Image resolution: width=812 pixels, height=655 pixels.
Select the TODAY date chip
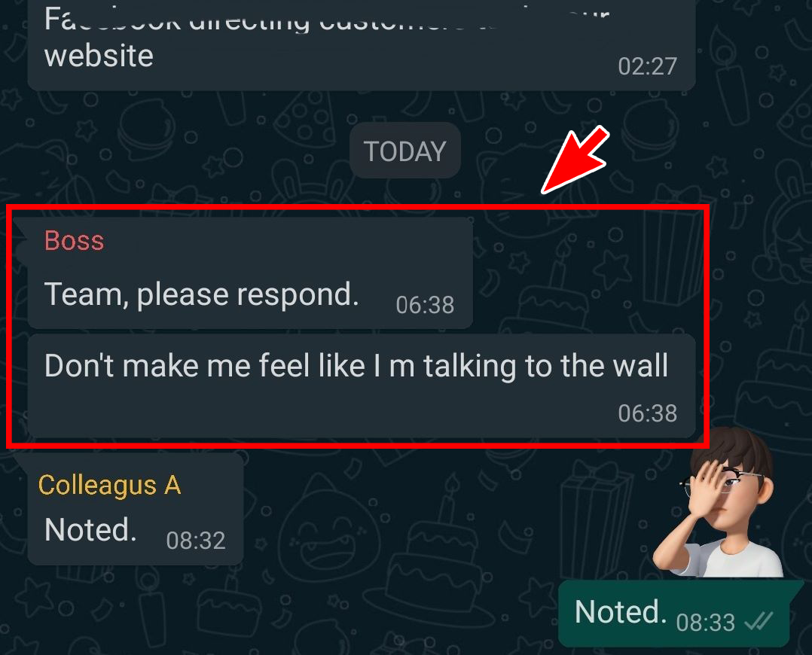tap(405, 151)
